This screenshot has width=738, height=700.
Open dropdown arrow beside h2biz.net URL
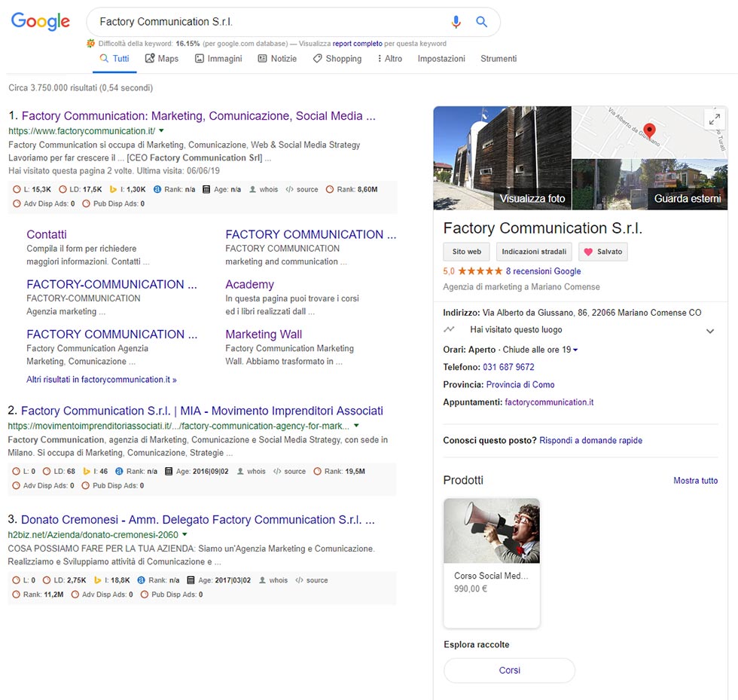pyautogui.click(x=184, y=534)
